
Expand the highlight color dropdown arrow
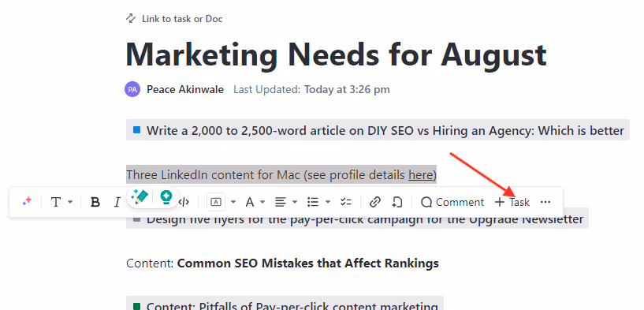(233, 202)
